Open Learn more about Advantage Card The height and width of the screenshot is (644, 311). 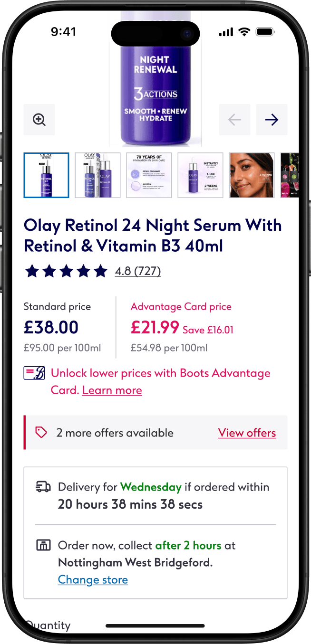click(112, 390)
